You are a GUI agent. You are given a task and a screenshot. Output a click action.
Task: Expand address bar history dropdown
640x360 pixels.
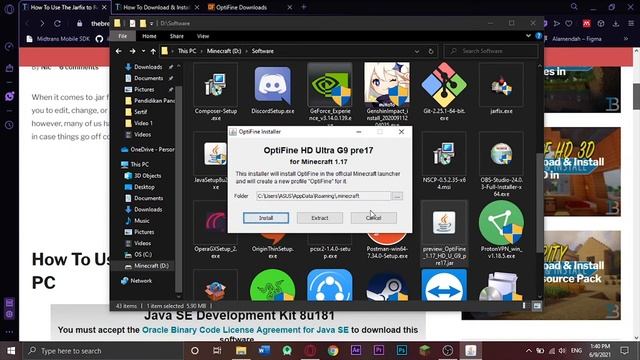point(417,51)
